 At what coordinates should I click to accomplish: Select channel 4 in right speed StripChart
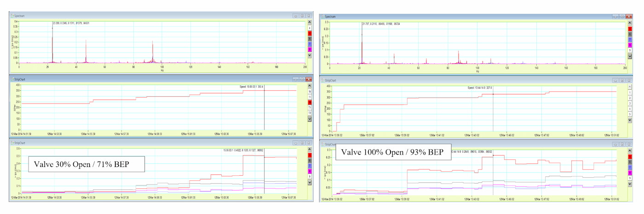630,109
